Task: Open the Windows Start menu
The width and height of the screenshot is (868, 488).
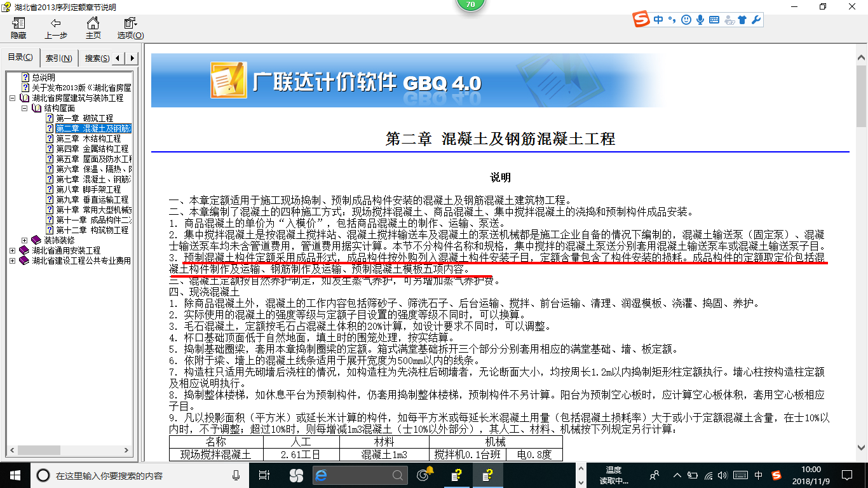Action: tap(15, 475)
